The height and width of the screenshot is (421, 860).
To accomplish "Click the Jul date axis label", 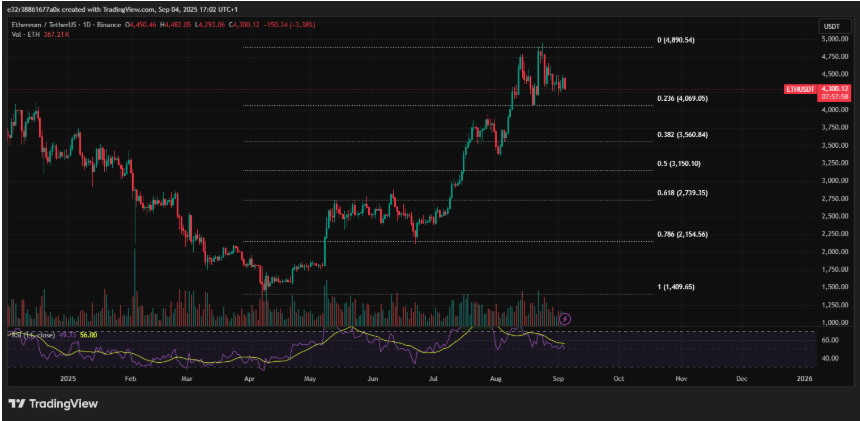I will [434, 378].
